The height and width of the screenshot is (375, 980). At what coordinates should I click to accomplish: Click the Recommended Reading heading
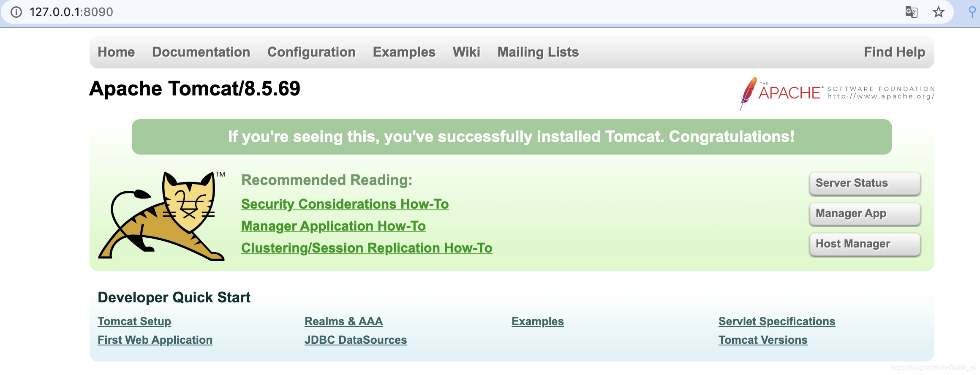(327, 180)
